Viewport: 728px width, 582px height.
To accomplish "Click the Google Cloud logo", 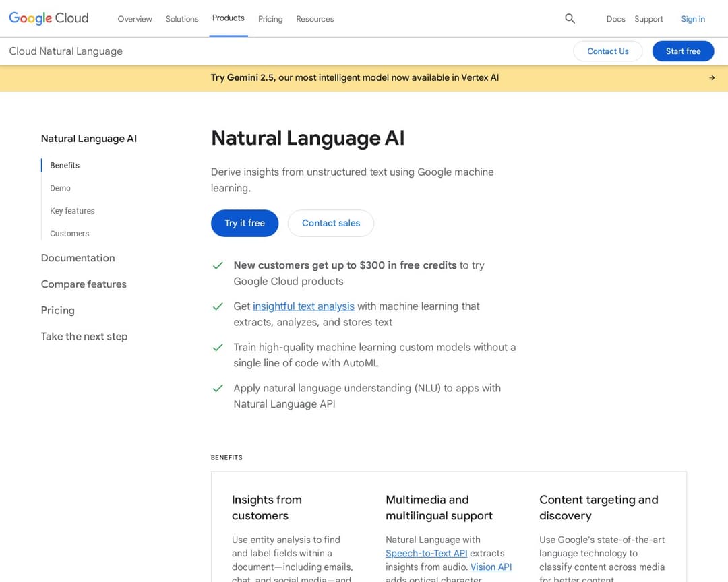I will [x=49, y=18].
